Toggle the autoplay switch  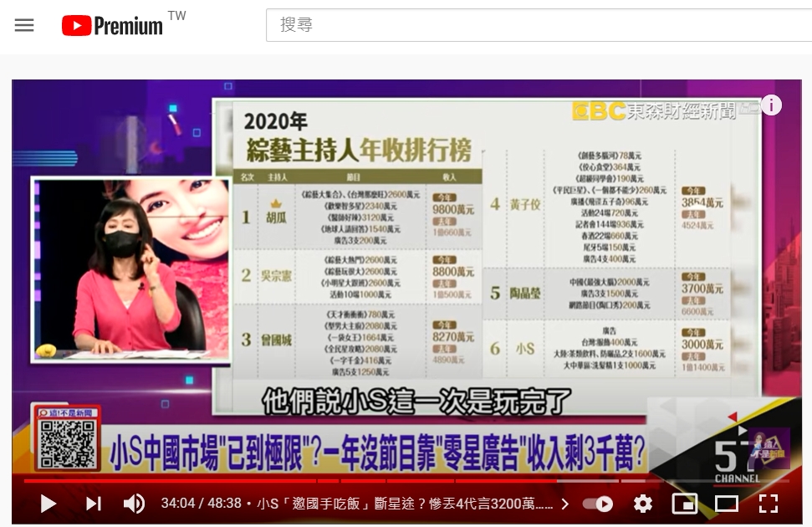click(x=598, y=504)
